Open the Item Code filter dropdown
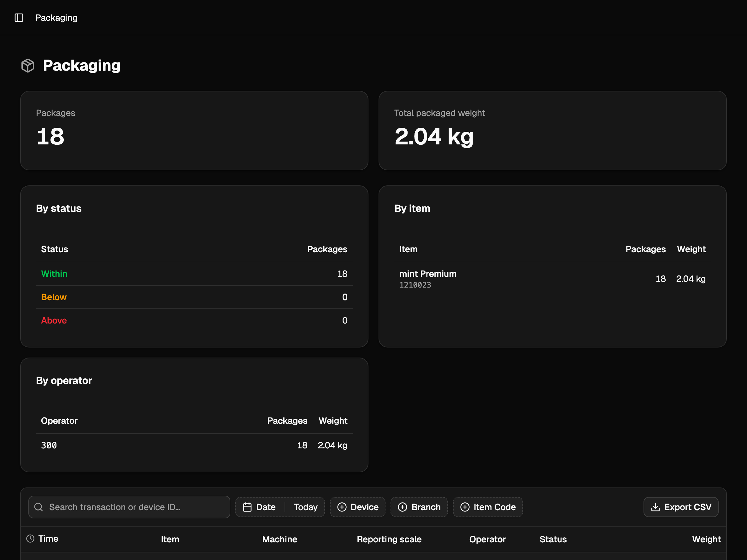The height and width of the screenshot is (560, 747). coord(488,507)
